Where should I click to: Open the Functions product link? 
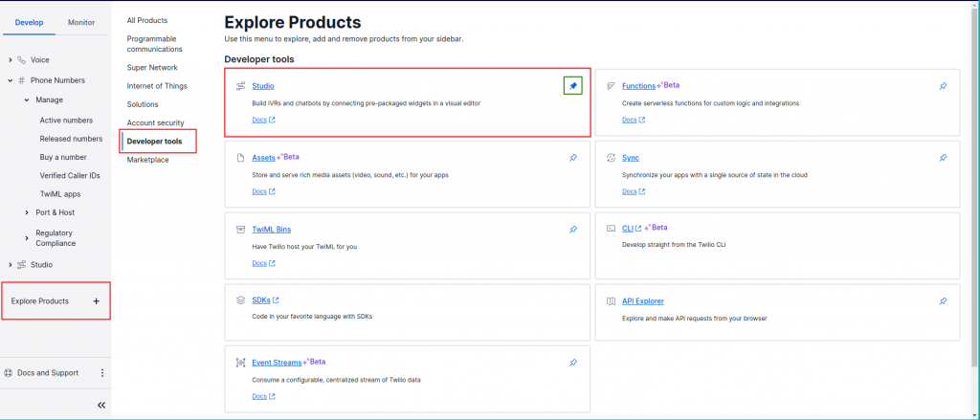pyautogui.click(x=638, y=86)
